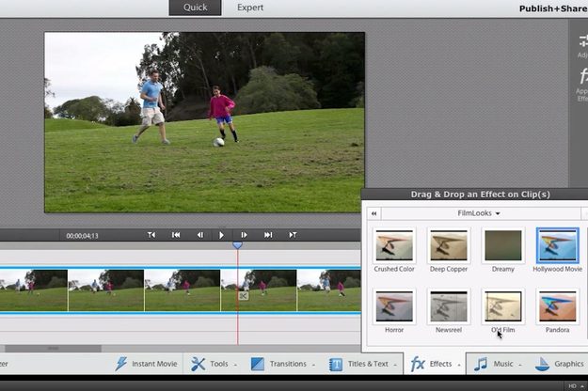Open Titles & Text panel
588x391 pixels.
(x=362, y=364)
